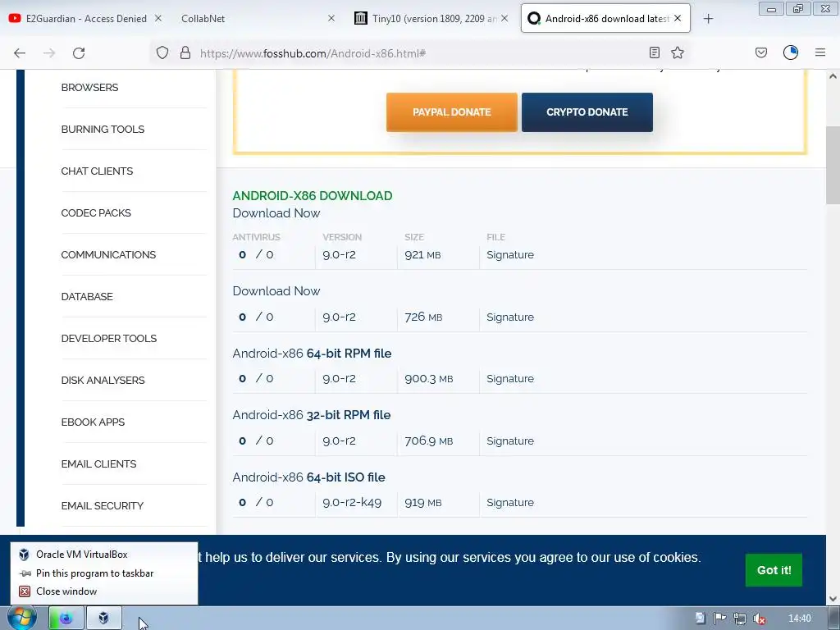This screenshot has height=630, width=840.
Task: Open the EMAIL CLIENTS category
Action: [98, 463]
